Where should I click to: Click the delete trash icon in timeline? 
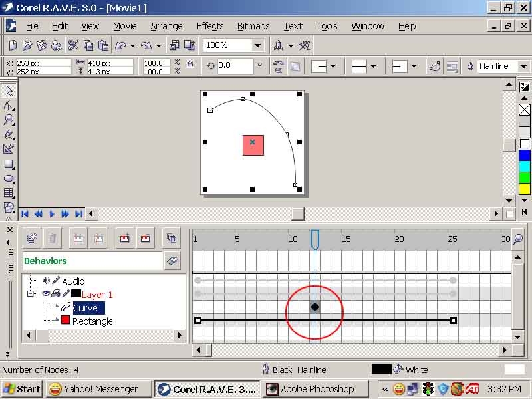(52, 238)
